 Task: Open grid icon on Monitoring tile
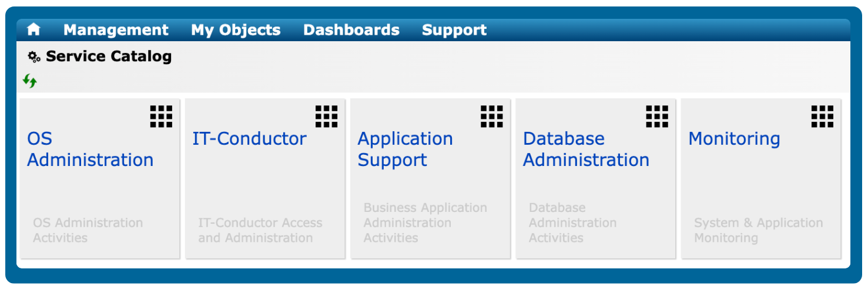click(822, 117)
